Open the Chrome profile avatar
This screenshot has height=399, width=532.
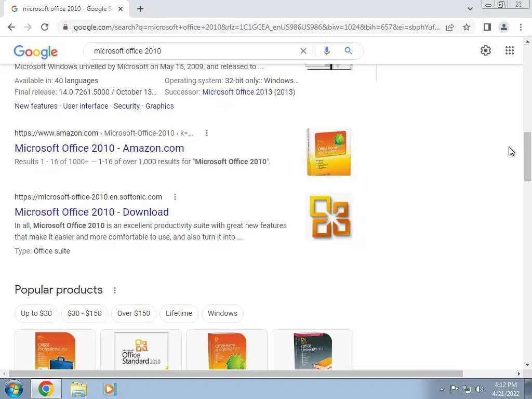pyautogui.click(x=504, y=27)
